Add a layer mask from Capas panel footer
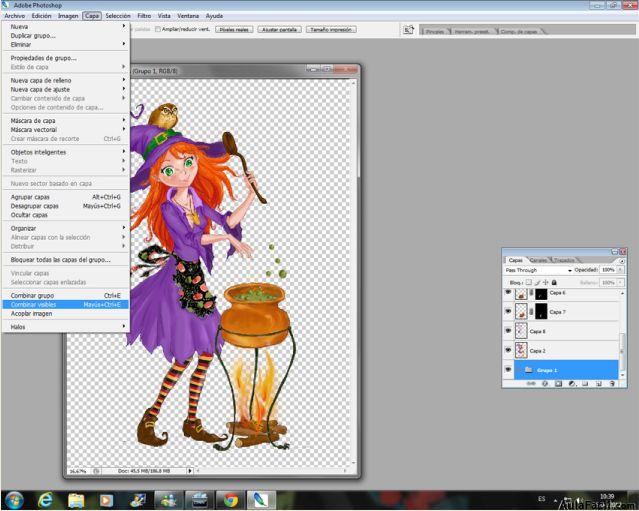 click(558, 383)
